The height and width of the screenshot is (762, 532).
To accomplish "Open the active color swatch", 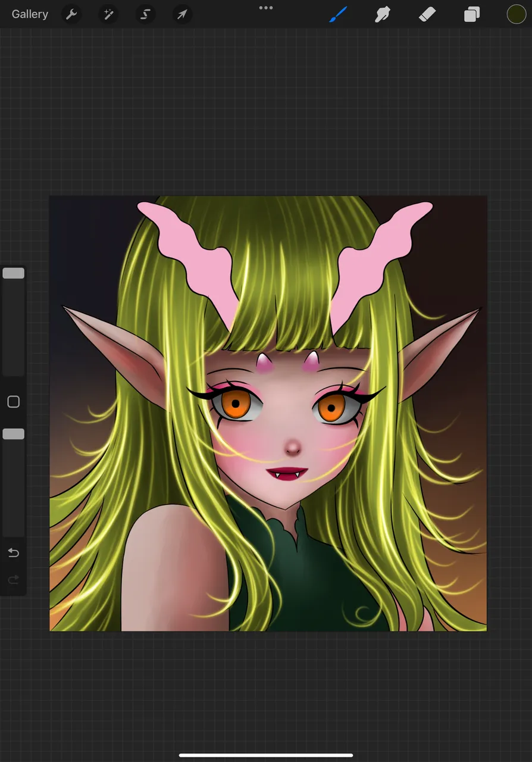I will [x=516, y=14].
